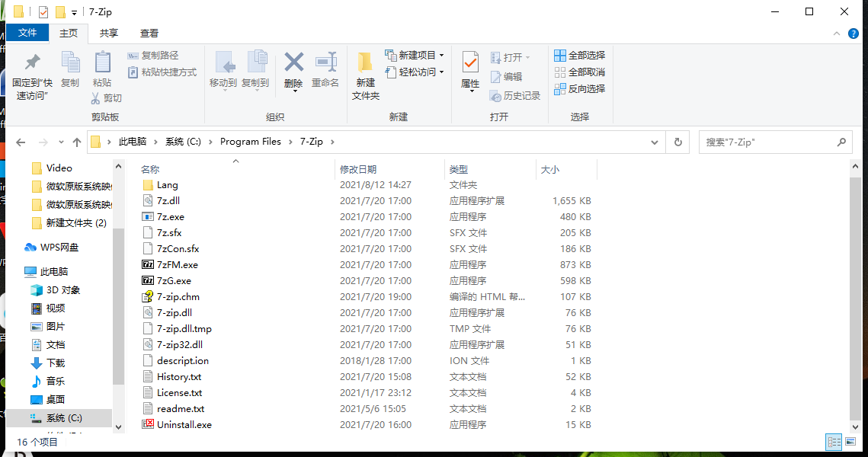Switch to the View ribbon tab
Viewport: 868px width, 457px height.
pyautogui.click(x=149, y=34)
